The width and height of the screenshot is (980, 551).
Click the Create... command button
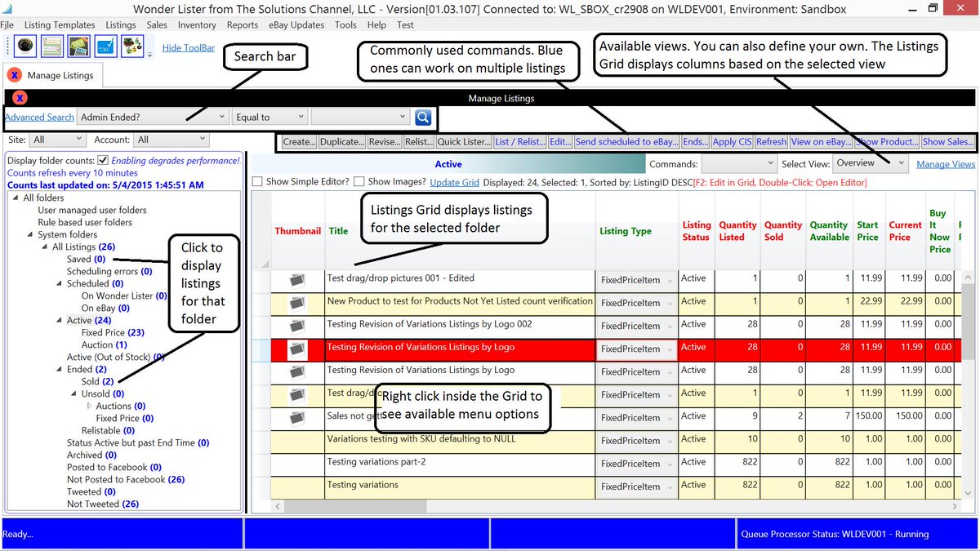(299, 142)
